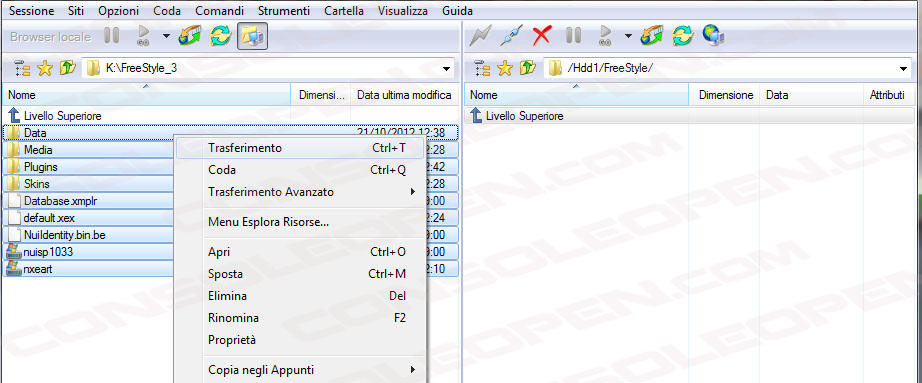Open the Strumenti menu
922x383 pixels.
283,11
